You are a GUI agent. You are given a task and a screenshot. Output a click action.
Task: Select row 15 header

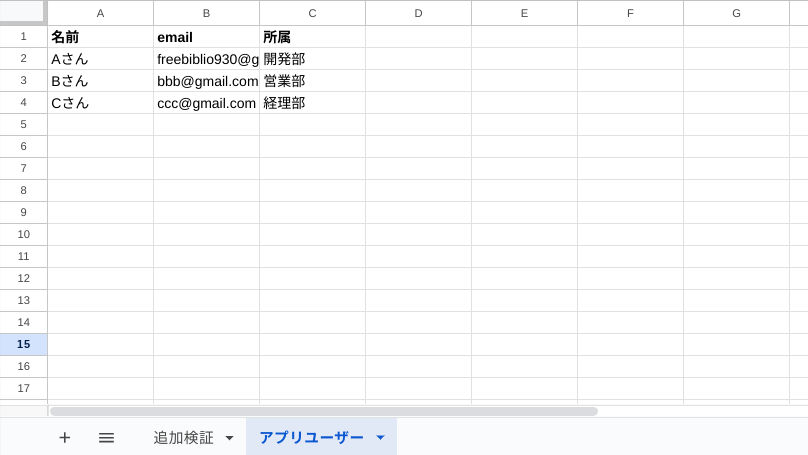pyautogui.click(x=23, y=344)
